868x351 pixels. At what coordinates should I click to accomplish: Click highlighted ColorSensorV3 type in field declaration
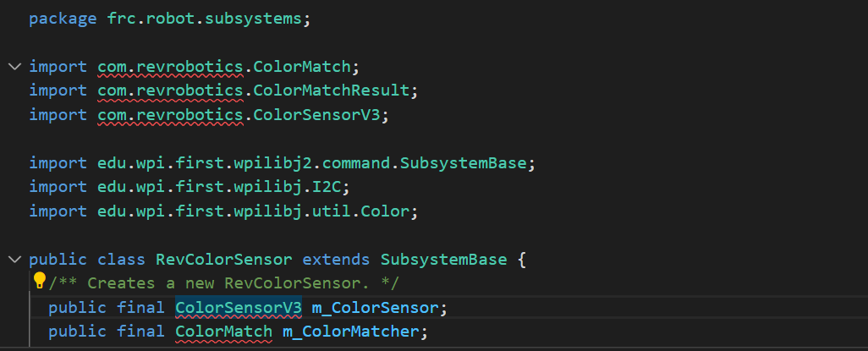point(239,307)
